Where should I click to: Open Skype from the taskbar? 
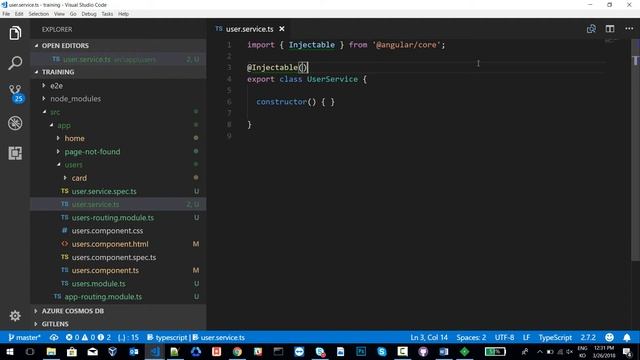(382, 351)
